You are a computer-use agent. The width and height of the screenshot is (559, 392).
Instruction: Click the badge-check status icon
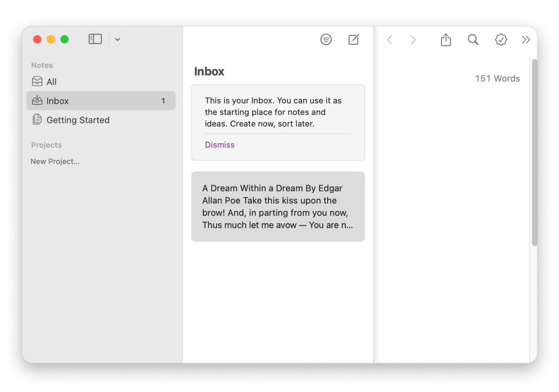pos(500,40)
